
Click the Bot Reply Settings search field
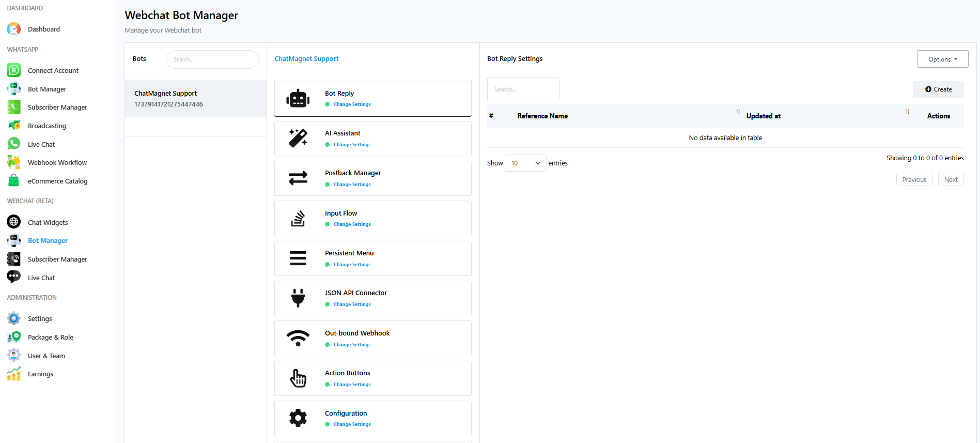pyautogui.click(x=523, y=89)
